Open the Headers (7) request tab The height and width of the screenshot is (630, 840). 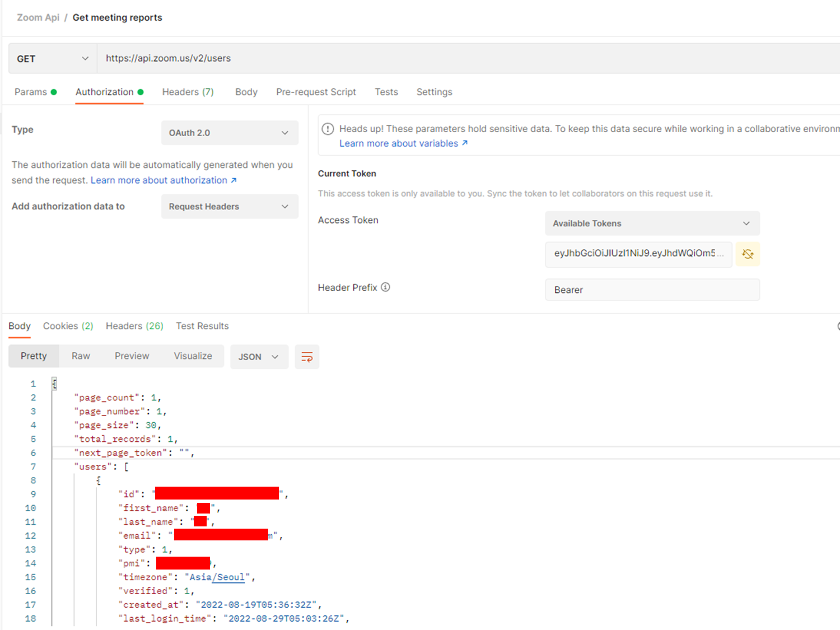188,92
